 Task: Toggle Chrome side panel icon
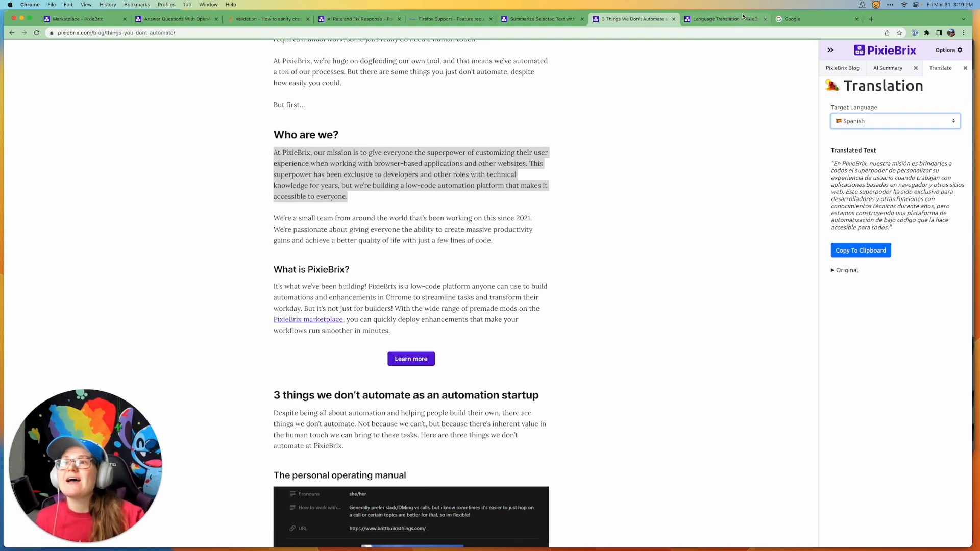(939, 33)
